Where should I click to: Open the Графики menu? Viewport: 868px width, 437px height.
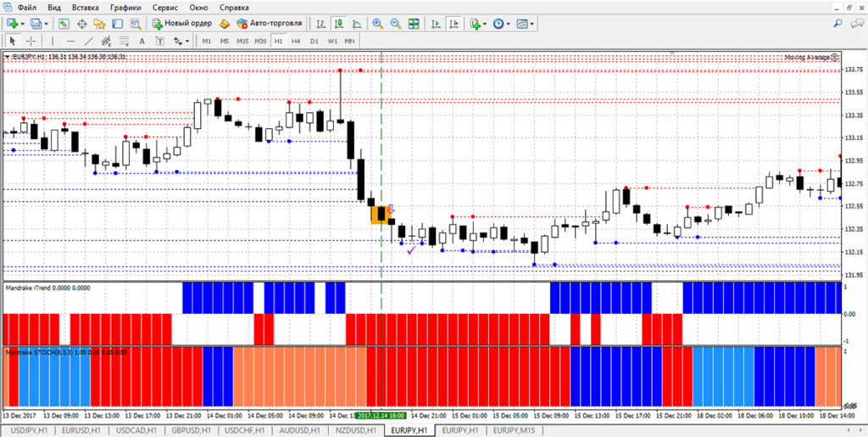click(x=125, y=7)
